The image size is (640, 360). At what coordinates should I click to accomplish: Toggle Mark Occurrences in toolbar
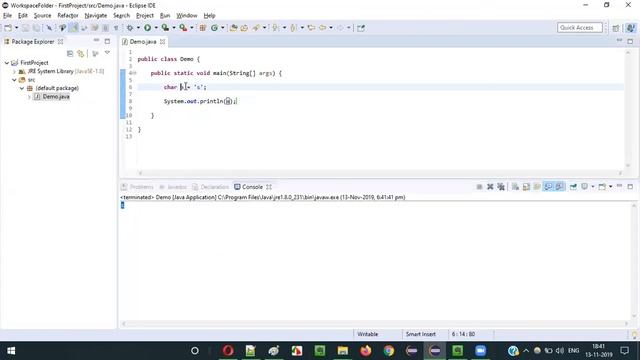coord(73,28)
